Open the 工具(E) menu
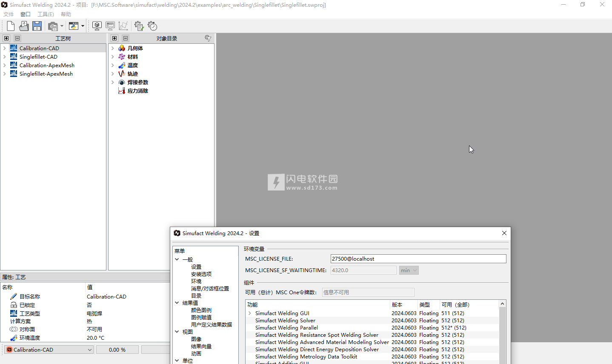 [x=46, y=14]
